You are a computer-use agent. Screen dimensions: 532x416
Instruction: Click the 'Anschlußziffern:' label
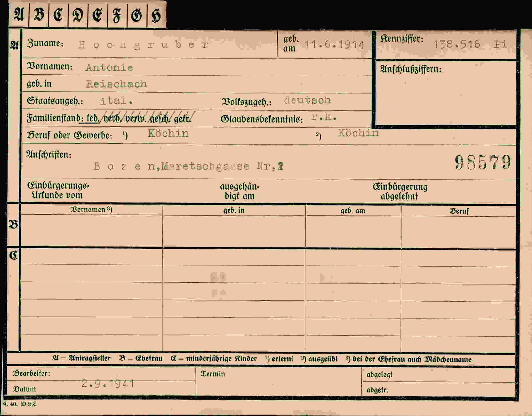tap(411, 69)
